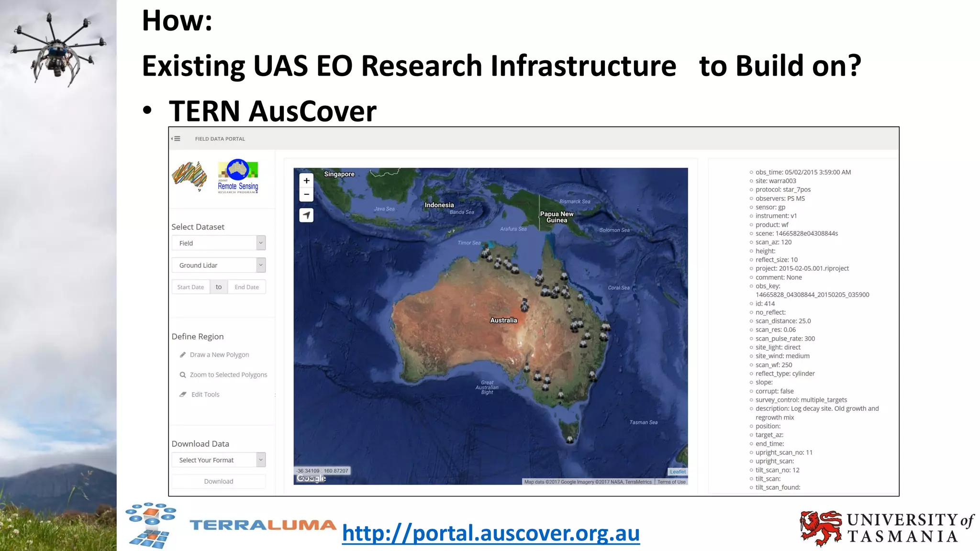This screenshot has width=980, height=551.
Task: Click the map coordinates readout -36.34109
Action: (322, 471)
